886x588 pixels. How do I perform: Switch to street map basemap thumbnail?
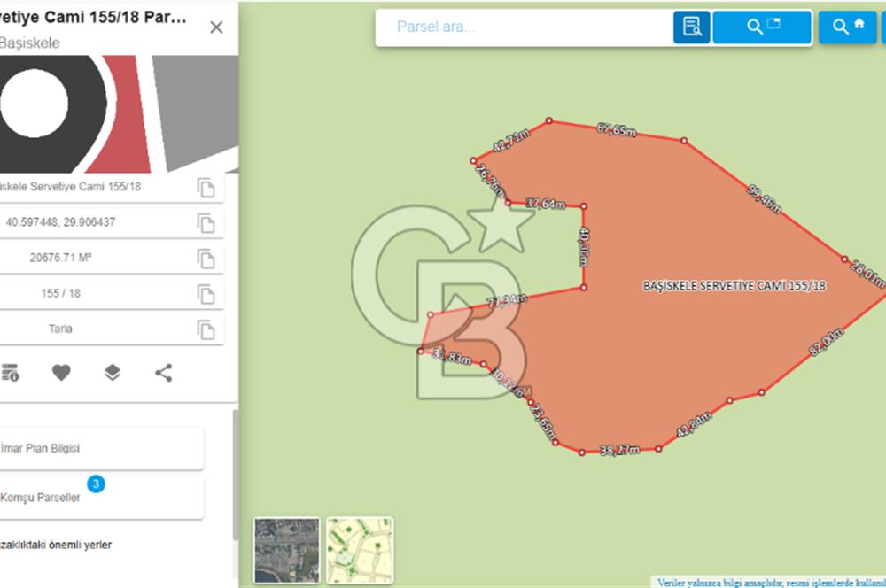click(360, 551)
